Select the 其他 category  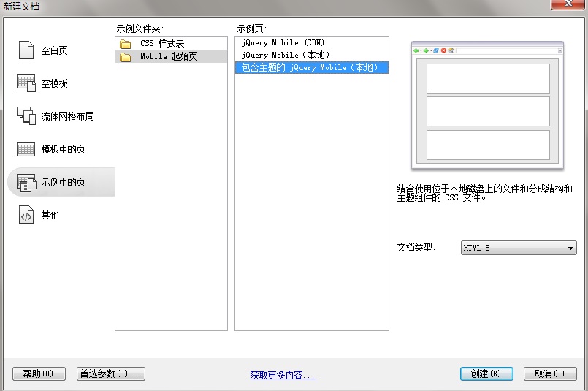(50, 215)
